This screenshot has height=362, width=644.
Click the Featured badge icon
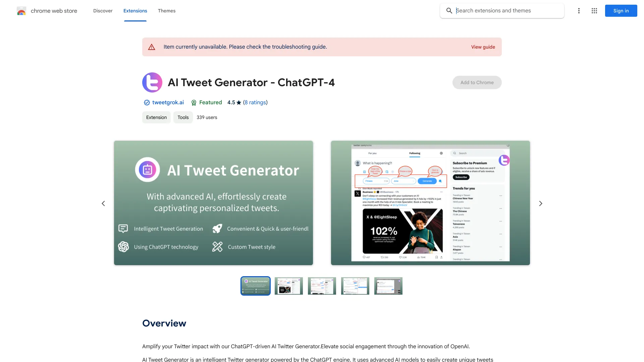click(x=193, y=103)
